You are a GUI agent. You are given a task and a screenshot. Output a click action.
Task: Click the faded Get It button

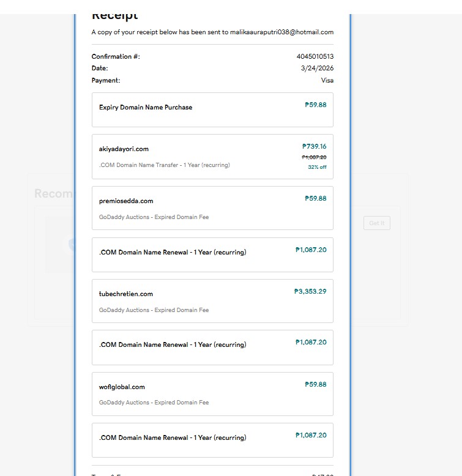click(376, 223)
